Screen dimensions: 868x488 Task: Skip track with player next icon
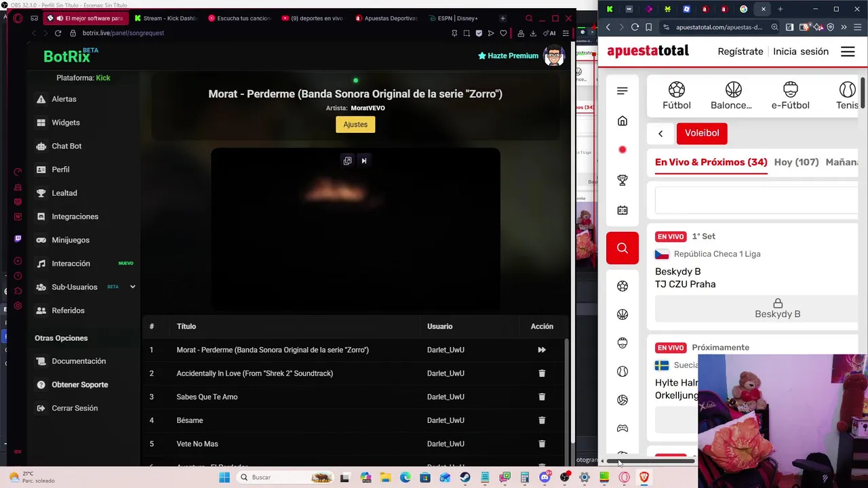[x=364, y=161]
